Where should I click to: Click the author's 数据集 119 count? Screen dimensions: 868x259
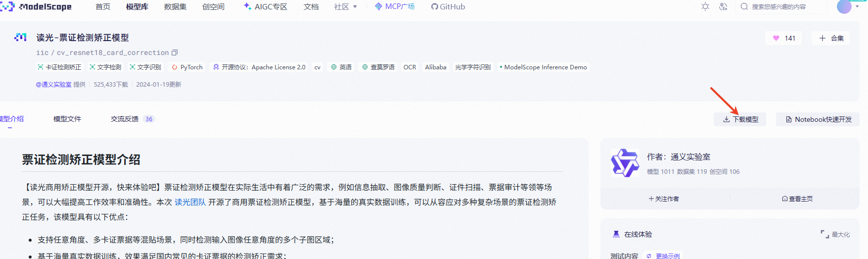tap(692, 171)
